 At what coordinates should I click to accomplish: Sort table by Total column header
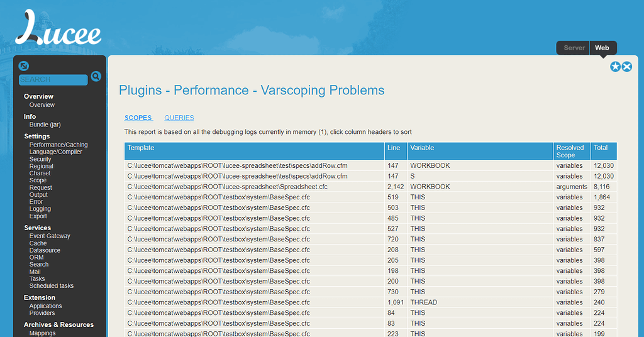[x=604, y=151]
